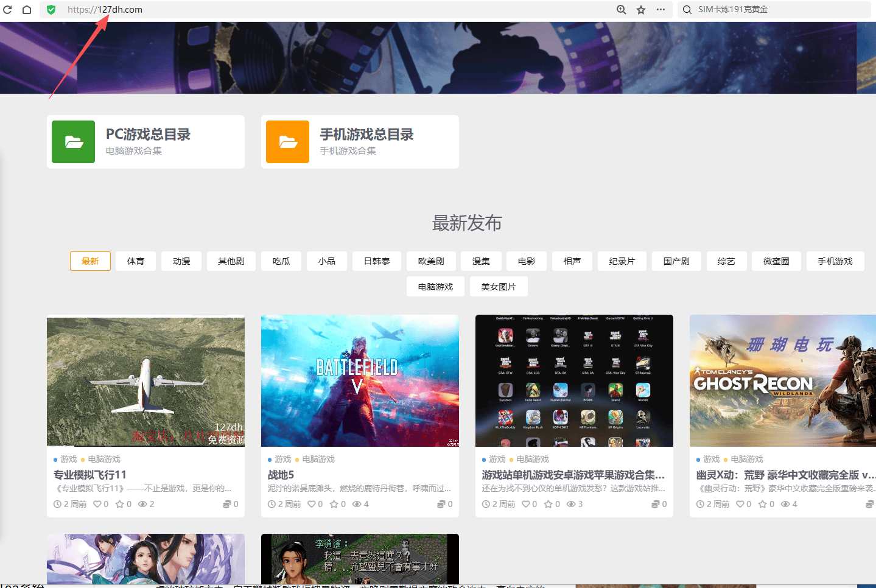Toggle the heart like on the 幽灵X动 card

741,503
